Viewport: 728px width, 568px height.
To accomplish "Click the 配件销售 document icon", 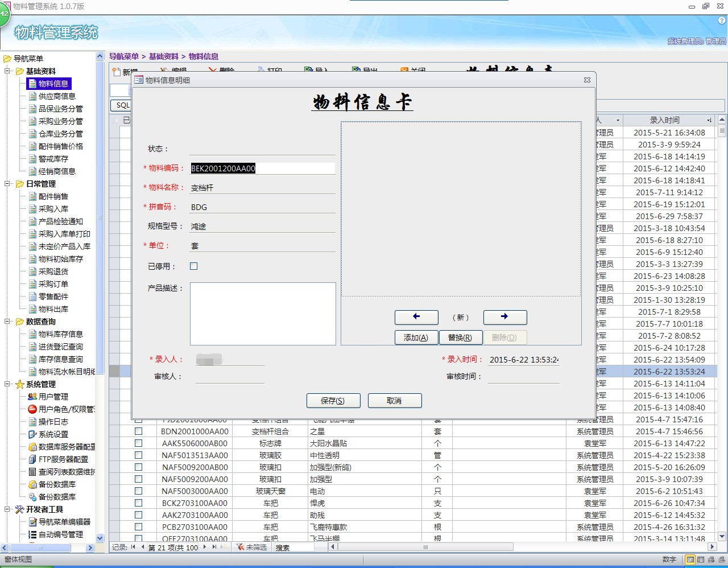I will click(x=33, y=196).
